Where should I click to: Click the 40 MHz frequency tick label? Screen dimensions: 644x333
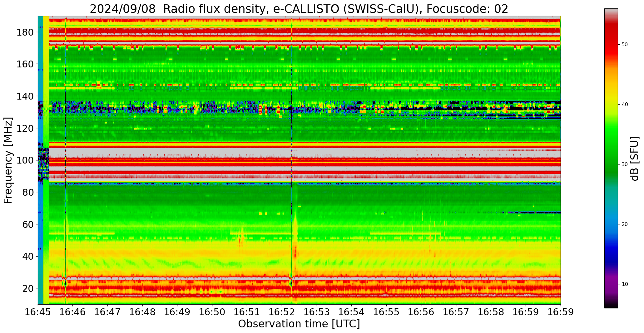28,256
